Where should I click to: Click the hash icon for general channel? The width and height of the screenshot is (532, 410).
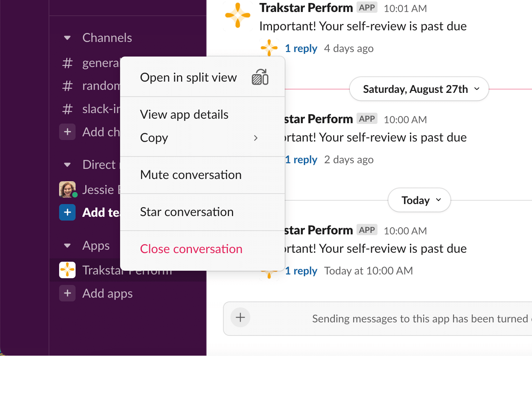pyautogui.click(x=67, y=63)
